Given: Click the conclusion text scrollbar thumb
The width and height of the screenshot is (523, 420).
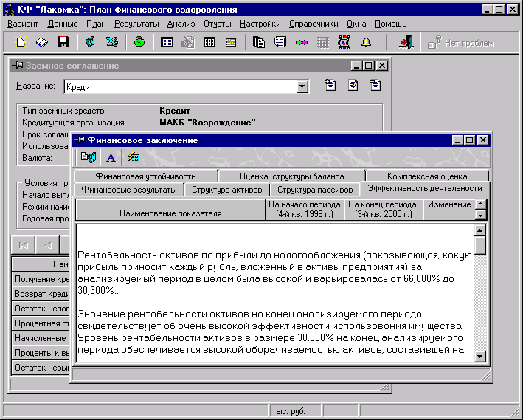Looking at the screenshot, I should (480, 245).
